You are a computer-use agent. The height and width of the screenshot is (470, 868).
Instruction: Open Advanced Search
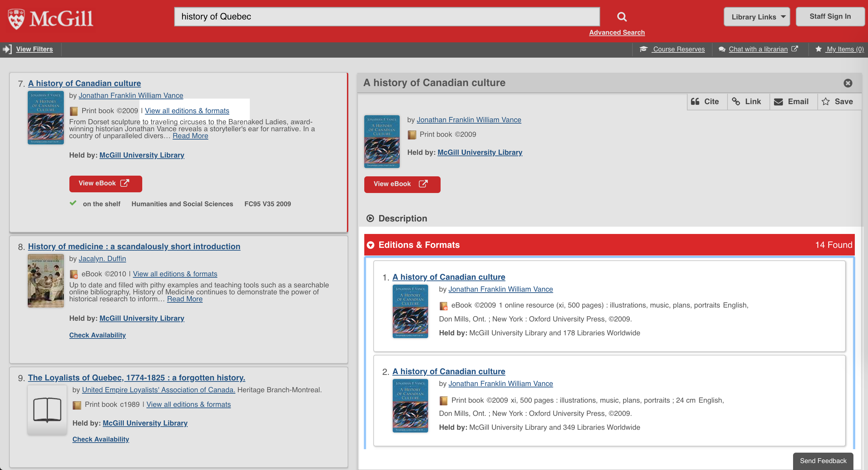(617, 32)
